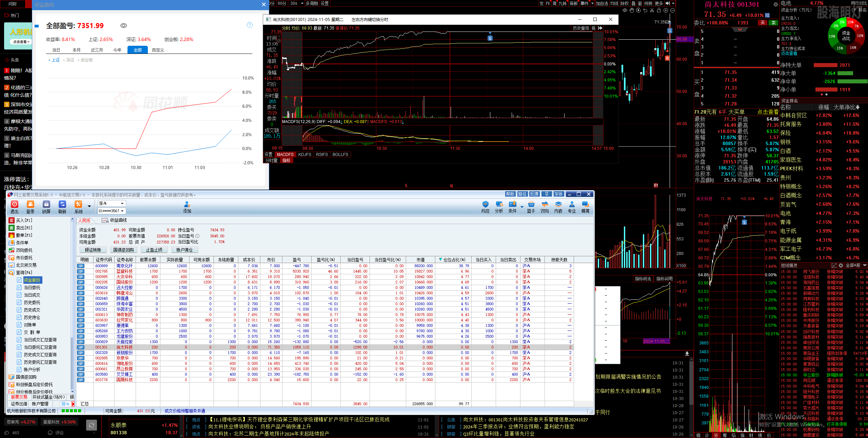The image size is (868, 438).
Task: Click the 账户清仓 button
Action: [184, 250]
